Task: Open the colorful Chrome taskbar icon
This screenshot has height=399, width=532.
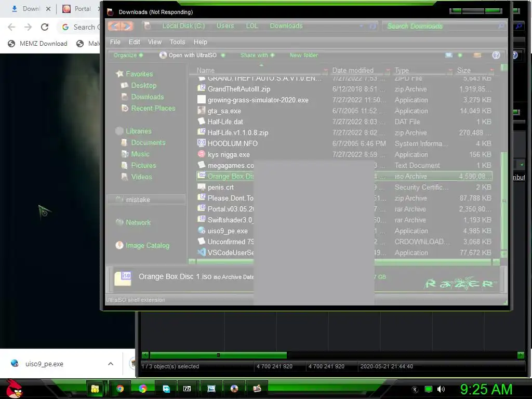Action: click(x=143, y=389)
